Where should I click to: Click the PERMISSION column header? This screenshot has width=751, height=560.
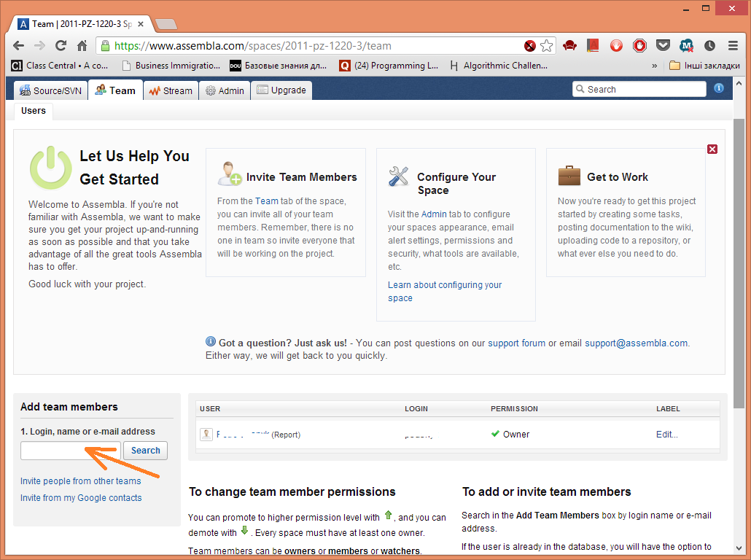coord(514,408)
